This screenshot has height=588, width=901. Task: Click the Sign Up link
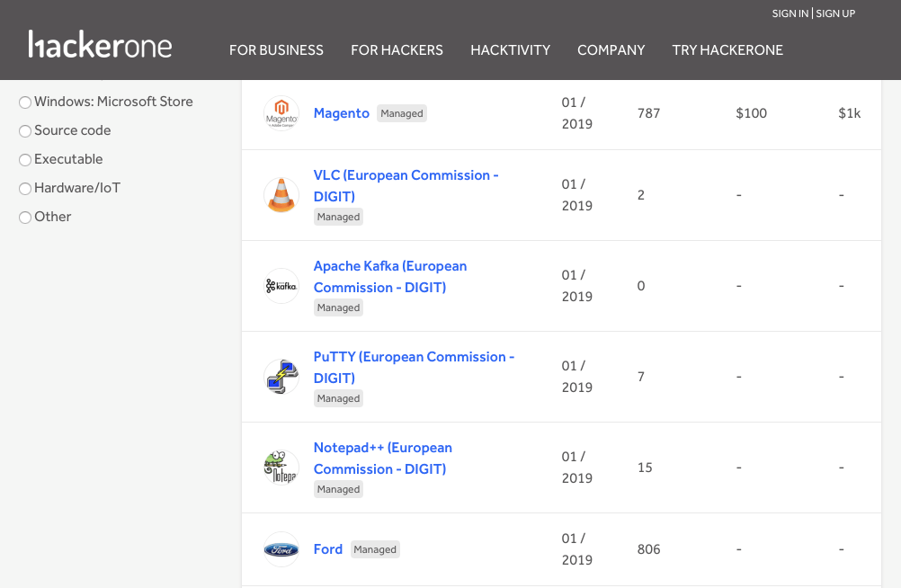pos(835,13)
